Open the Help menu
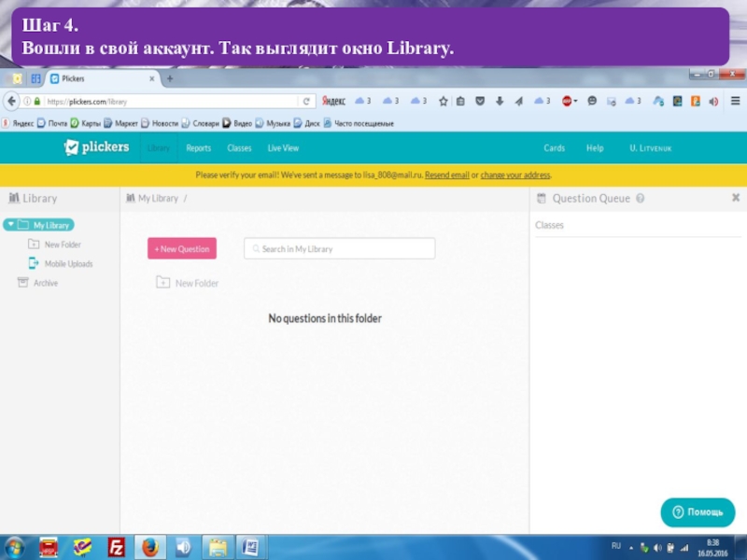The height and width of the screenshot is (560, 747). pyautogui.click(x=595, y=148)
